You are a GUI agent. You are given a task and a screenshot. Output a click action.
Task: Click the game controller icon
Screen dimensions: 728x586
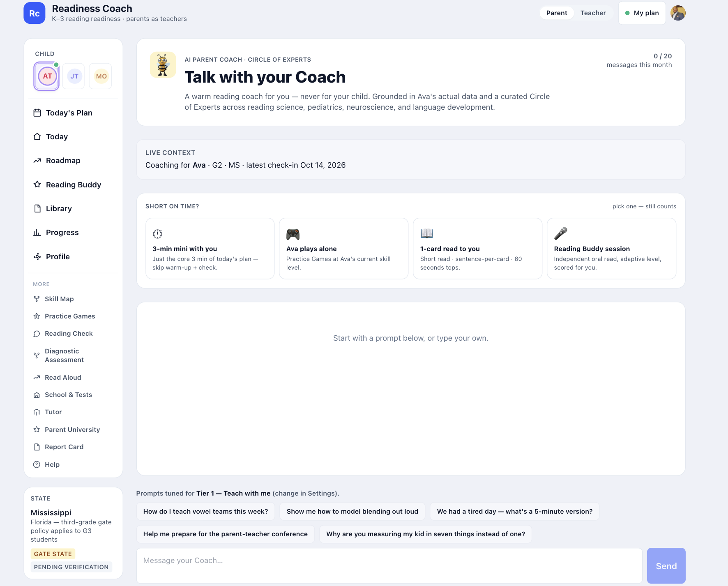click(293, 234)
